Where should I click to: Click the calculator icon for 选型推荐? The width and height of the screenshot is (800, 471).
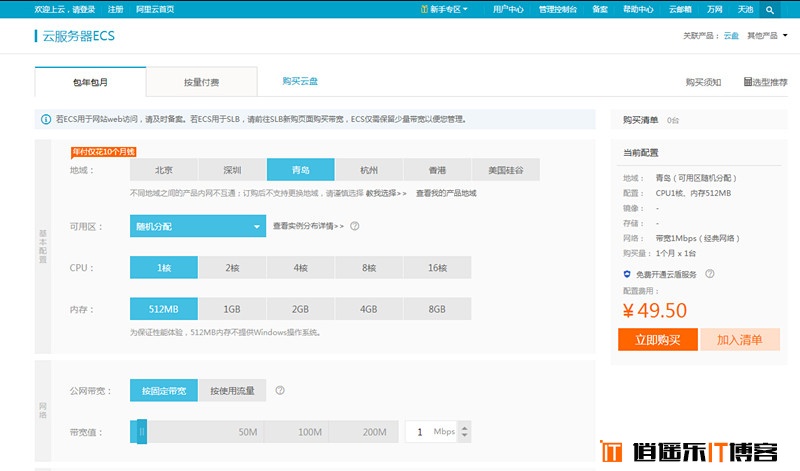(747, 82)
